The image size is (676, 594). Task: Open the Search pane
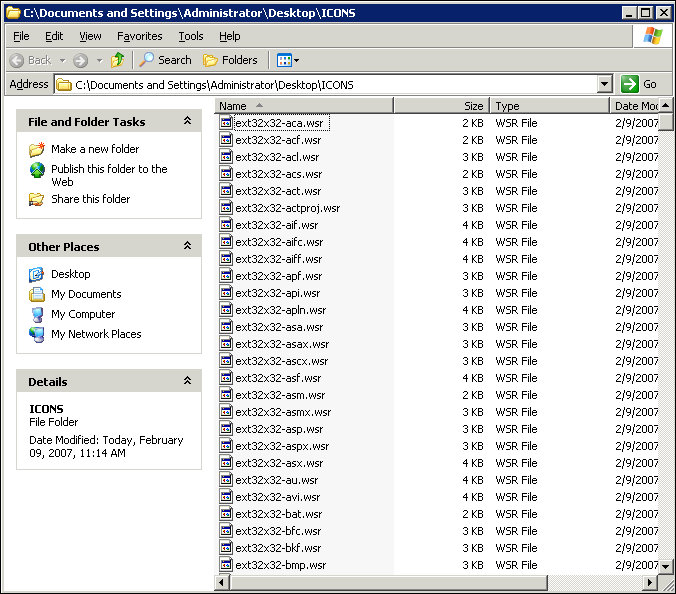pyautogui.click(x=166, y=60)
